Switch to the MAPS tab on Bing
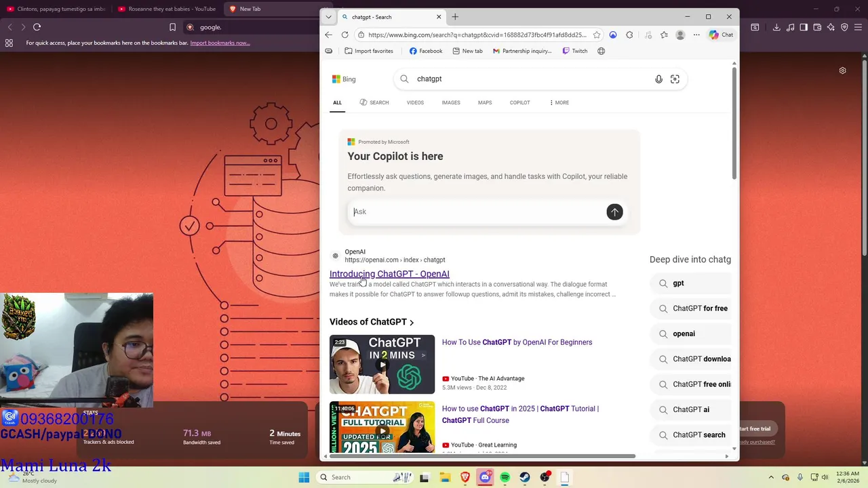The width and height of the screenshot is (868, 488). (x=485, y=102)
